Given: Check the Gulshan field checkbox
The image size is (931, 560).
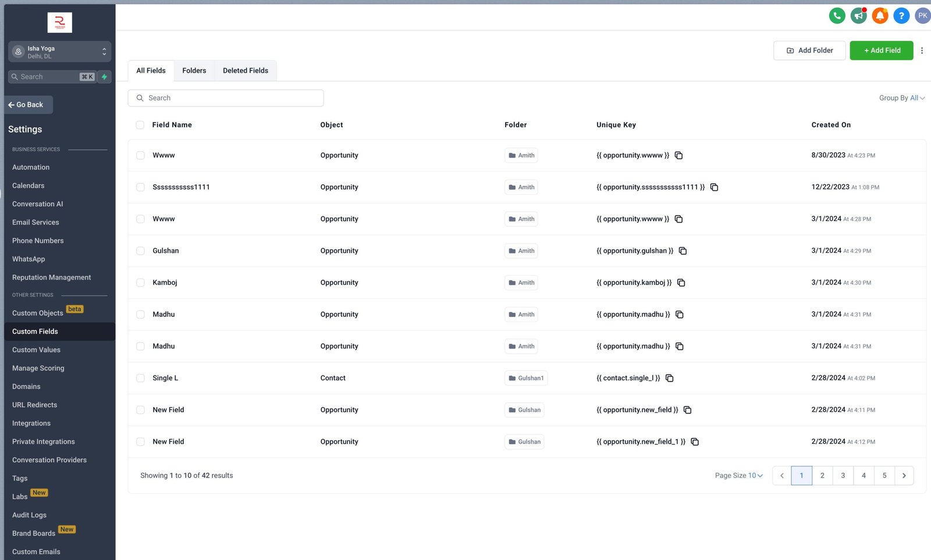Looking at the screenshot, I should point(140,251).
